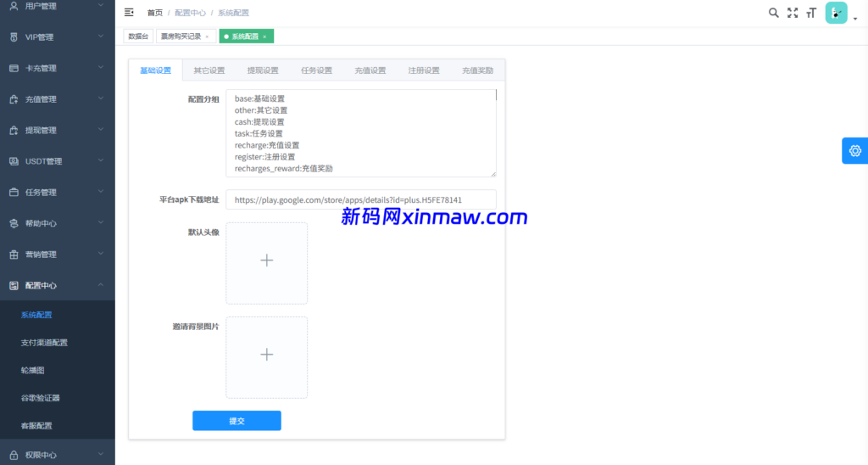Open the 数据台 page tag
The height and width of the screenshot is (465, 868).
pyautogui.click(x=138, y=36)
